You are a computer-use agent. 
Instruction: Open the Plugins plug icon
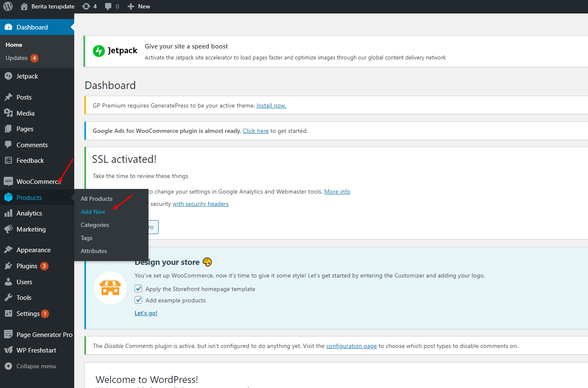click(x=8, y=266)
